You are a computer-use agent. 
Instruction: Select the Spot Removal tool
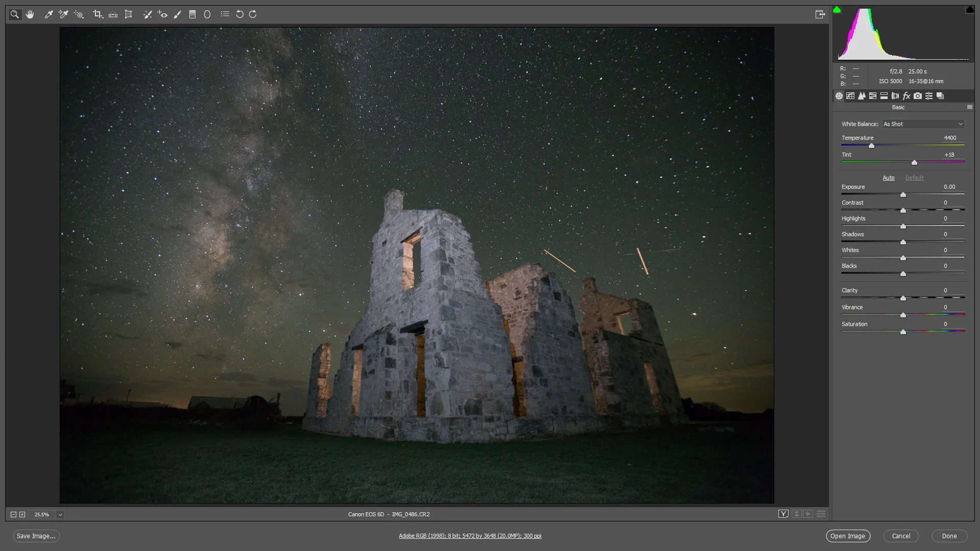(x=148, y=14)
